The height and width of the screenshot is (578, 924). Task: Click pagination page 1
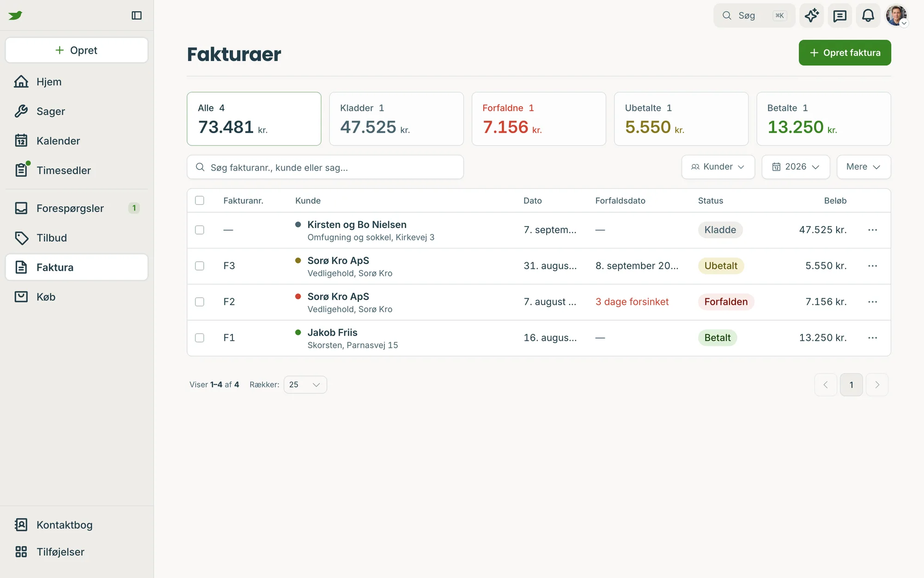pos(851,385)
